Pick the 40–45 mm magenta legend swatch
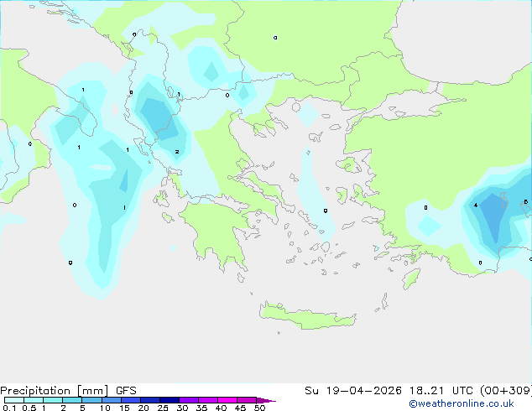Viewport: 532px width, 411px height. 227,400
